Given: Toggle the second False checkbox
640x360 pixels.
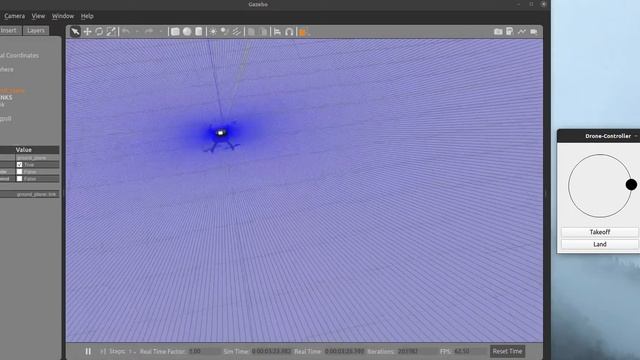Looking at the screenshot, I should tap(19, 179).
